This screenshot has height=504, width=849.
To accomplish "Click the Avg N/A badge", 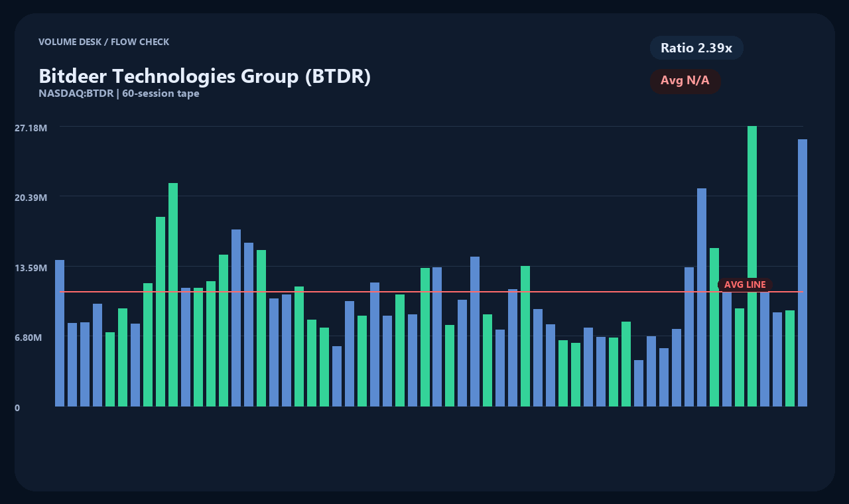I will point(685,81).
